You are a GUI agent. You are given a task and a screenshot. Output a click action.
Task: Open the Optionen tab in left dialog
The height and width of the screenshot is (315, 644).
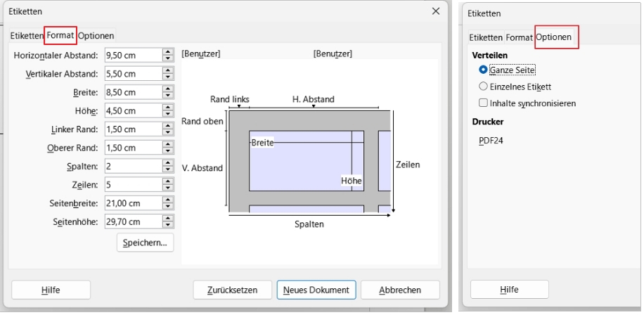tap(96, 35)
